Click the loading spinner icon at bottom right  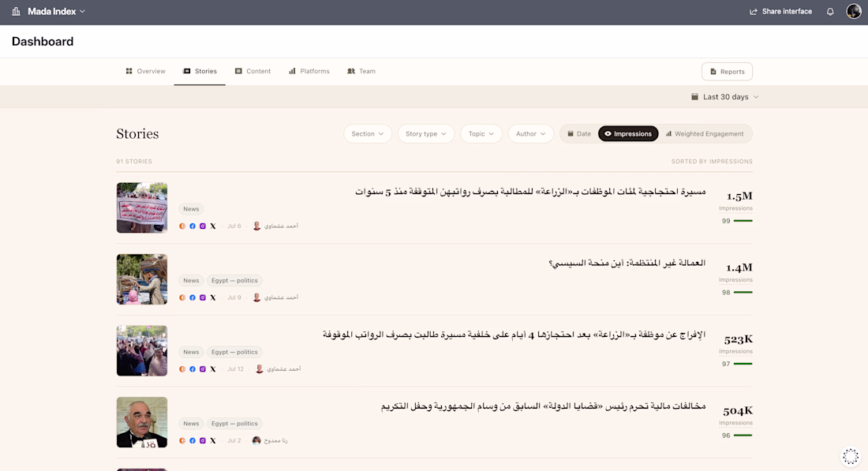click(851, 457)
